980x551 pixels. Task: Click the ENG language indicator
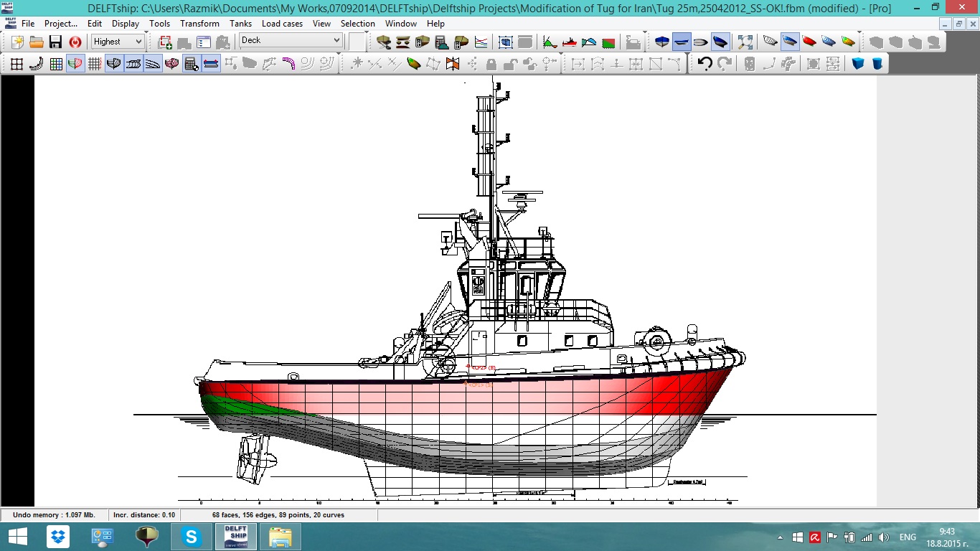pyautogui.click(x=908, y=537)
